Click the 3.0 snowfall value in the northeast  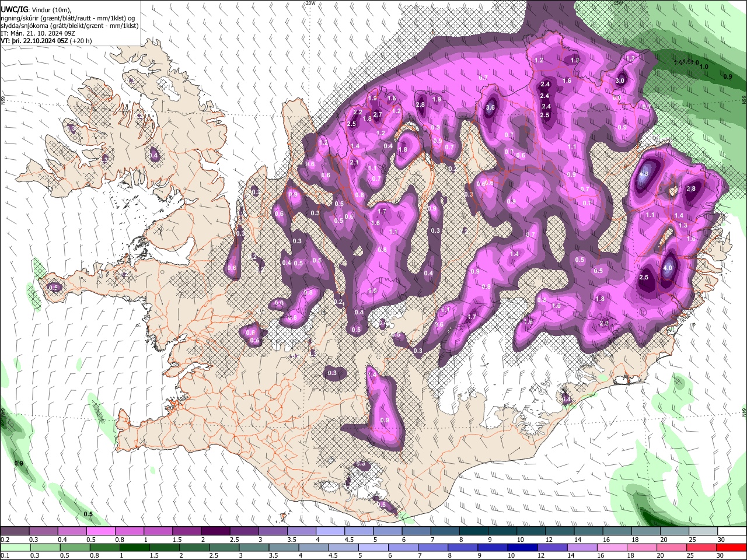pos(620,81)
